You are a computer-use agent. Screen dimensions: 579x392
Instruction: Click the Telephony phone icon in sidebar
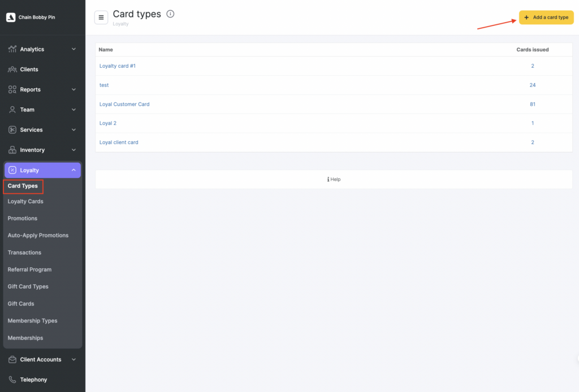[12, 380]
